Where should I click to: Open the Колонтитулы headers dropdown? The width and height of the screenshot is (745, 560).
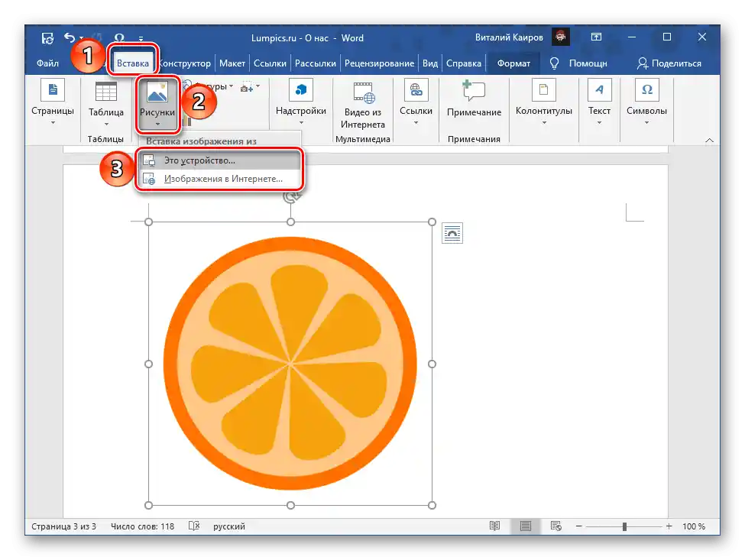[543, 103]
